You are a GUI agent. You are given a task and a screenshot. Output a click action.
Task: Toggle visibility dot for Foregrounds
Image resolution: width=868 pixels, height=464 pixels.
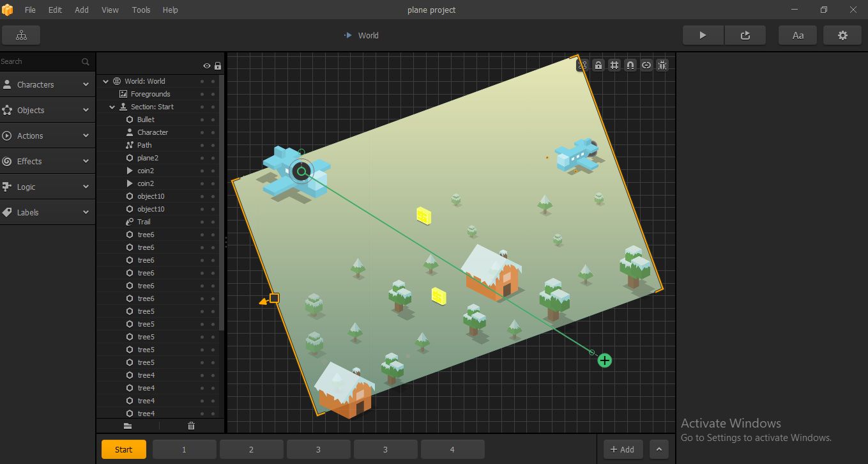[202, 94]
